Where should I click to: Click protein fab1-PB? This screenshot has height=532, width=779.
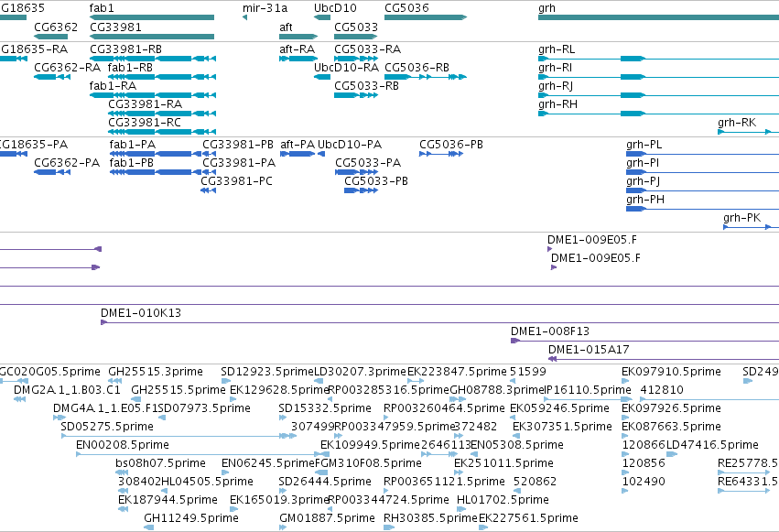pyautogui.click(x=155, y=172)
